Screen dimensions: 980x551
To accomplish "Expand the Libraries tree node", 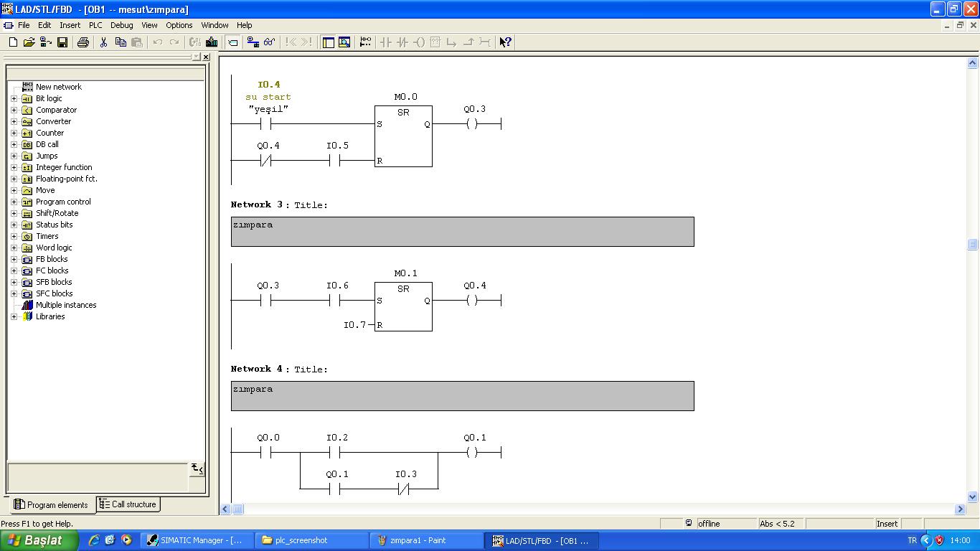I will tap(14, 316).
